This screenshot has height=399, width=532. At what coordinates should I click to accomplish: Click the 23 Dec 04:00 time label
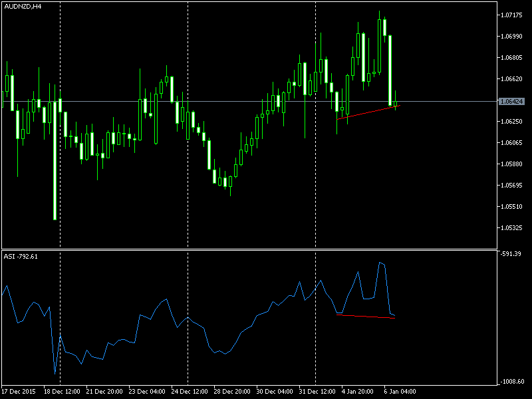pos(147,392)
